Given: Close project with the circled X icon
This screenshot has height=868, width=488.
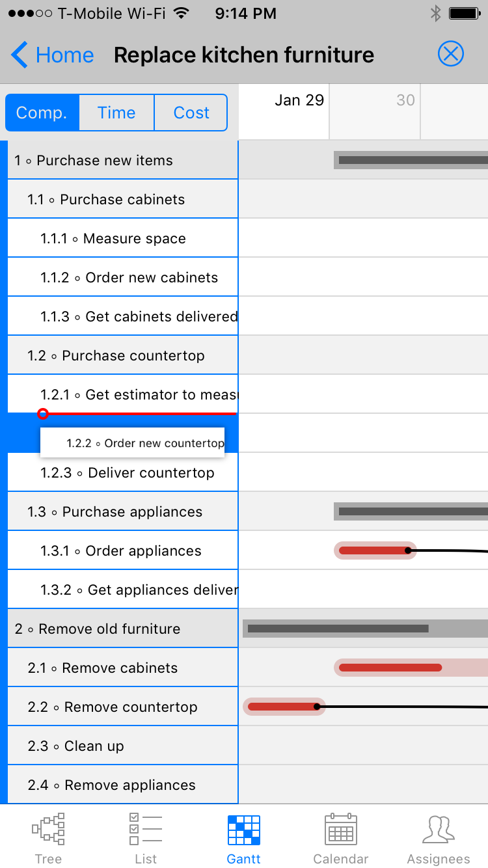Looking at the screenshot, I should pos(450,54).
